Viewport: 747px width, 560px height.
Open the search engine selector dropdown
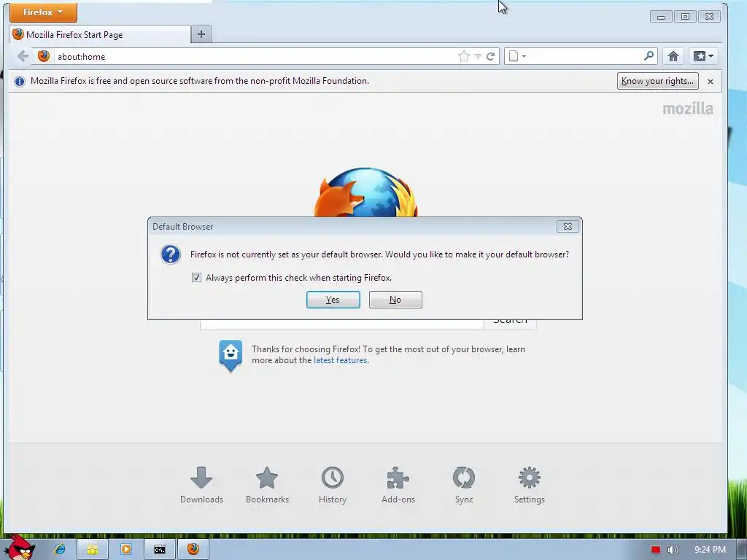pyautogui.click(x=517, y=56)
